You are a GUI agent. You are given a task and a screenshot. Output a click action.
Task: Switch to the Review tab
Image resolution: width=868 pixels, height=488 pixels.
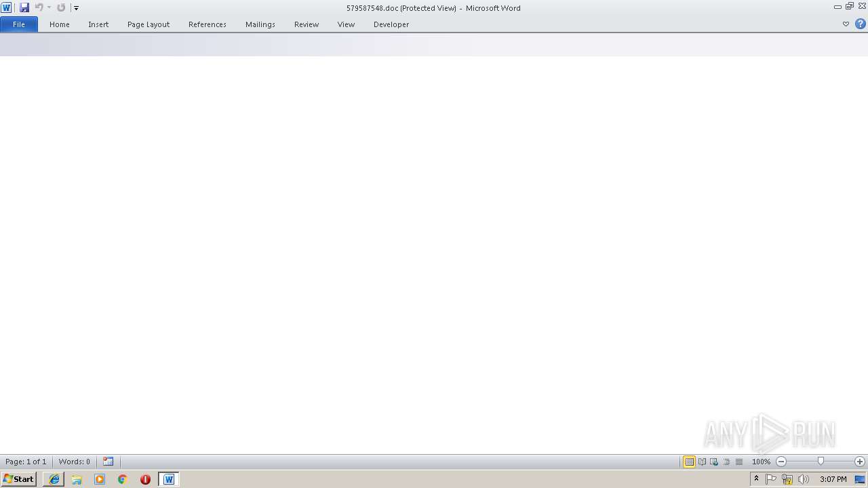(x=307, y=24)
